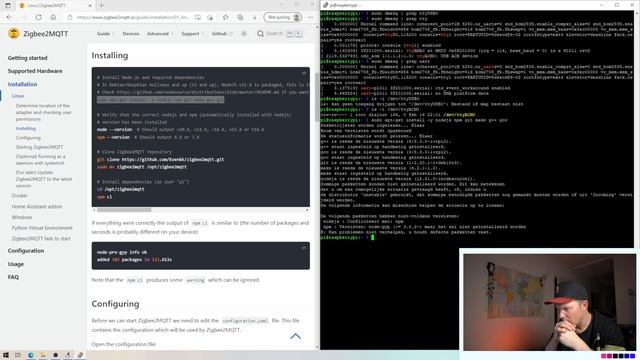Click the Not syncing profile button
Image resolution: width=640 pixels, height=360 pixels.
tap(282, 18)
